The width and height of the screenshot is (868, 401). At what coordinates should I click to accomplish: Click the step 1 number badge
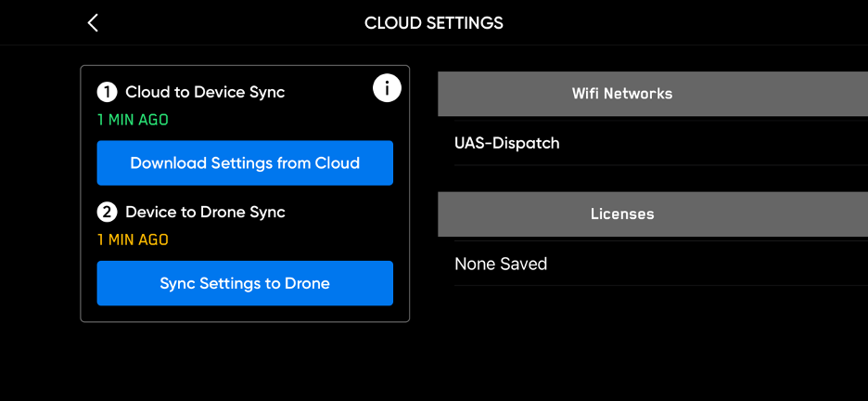pyautogui.click(x=108, y=92)
